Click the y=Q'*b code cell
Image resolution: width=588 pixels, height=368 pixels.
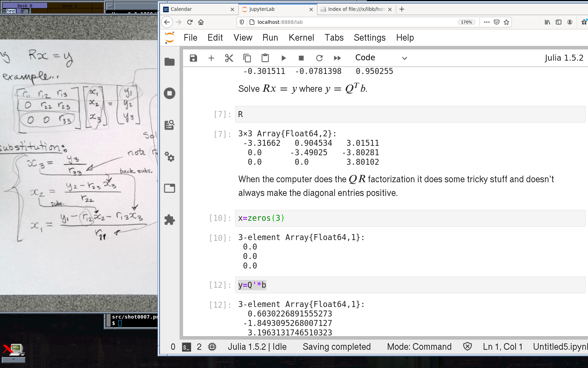(x=409, y=285)
